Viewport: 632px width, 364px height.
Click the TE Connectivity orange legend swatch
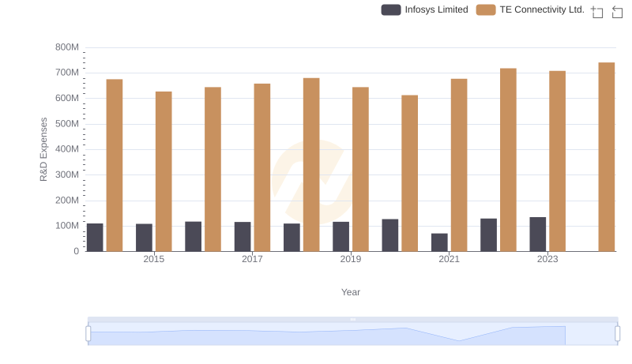click(x=486, y=9)
